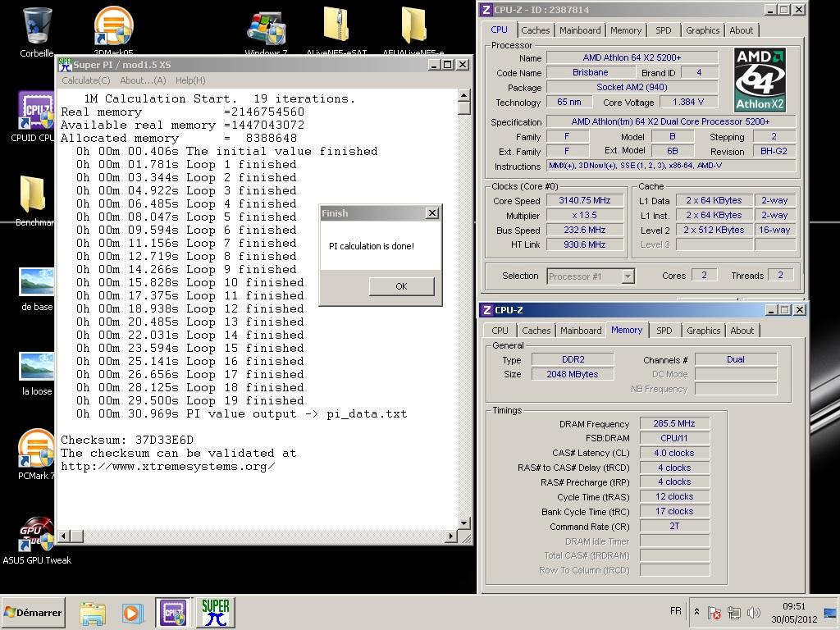
Task: Minimize the lower CPU-Z window
Action: coord(772,310)
